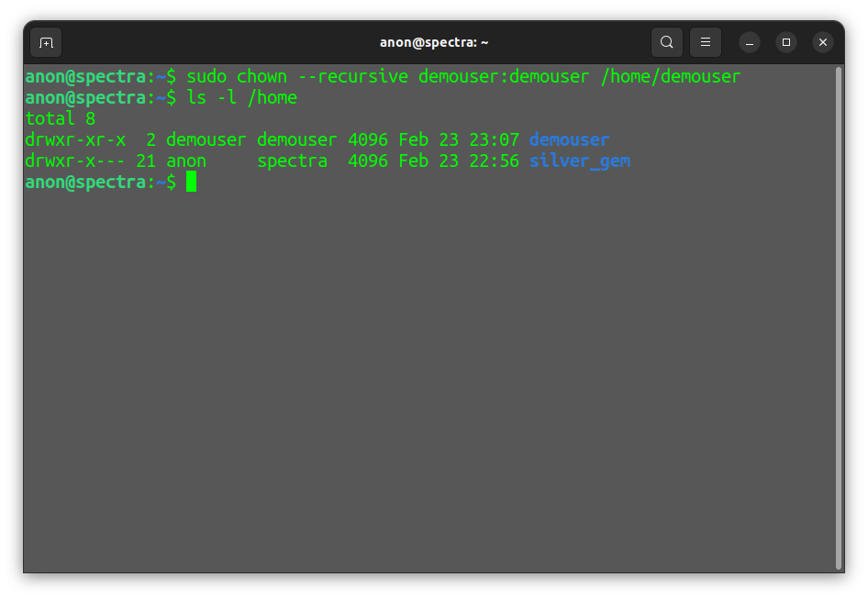Image resolution: width=868 pixels, height=599 pixels.
Task: Click the drwxr-xr-x permissions string
Action: (76, 139)
